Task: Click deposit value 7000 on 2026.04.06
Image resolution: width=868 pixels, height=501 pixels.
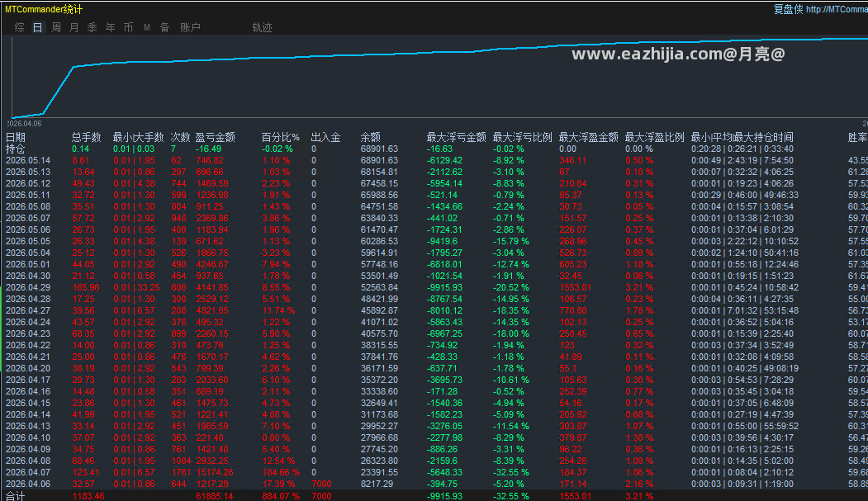Action: 321,484
